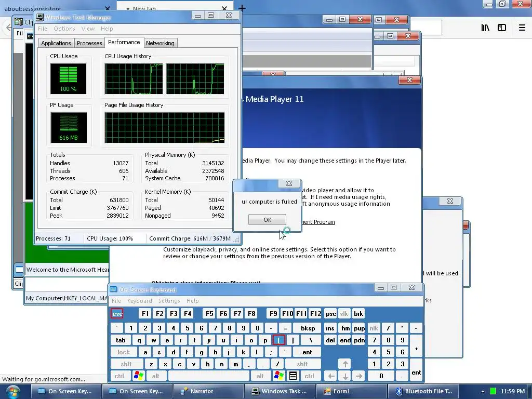Image resolution: width=532 pixels, height=399 pixels.
Task: Open the browser Library icon
Action: click(485, 28)
